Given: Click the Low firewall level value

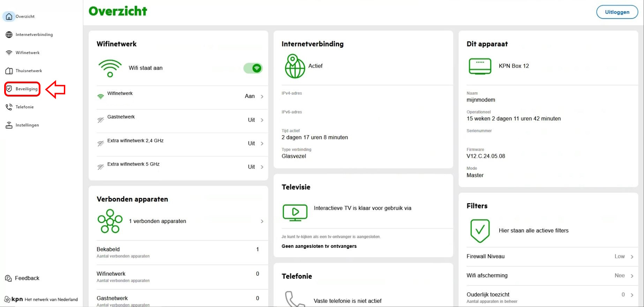Looking at the screenshot, I should click(620, 256).
